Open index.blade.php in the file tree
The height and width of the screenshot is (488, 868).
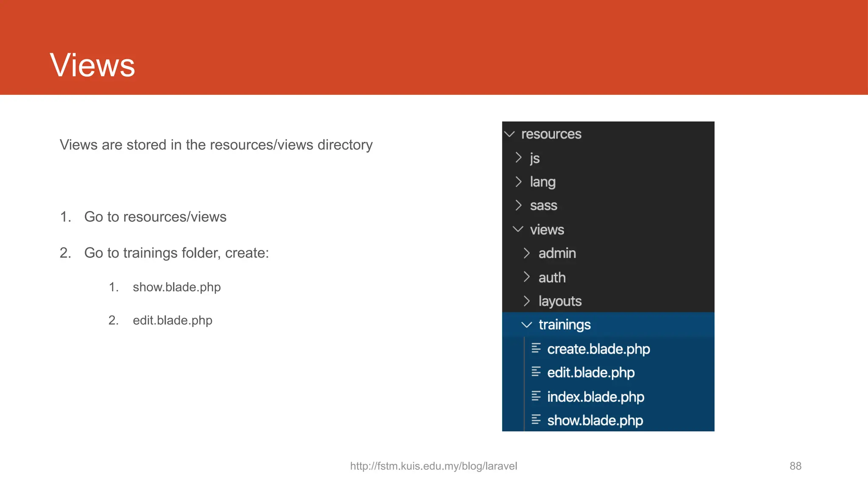tap(595, 397)
